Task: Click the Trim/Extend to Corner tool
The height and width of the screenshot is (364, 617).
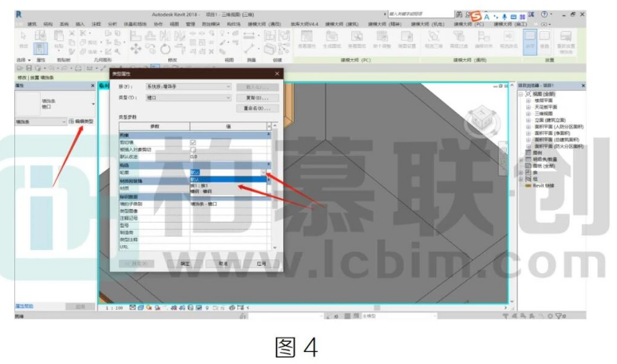Action: point(180,49)
